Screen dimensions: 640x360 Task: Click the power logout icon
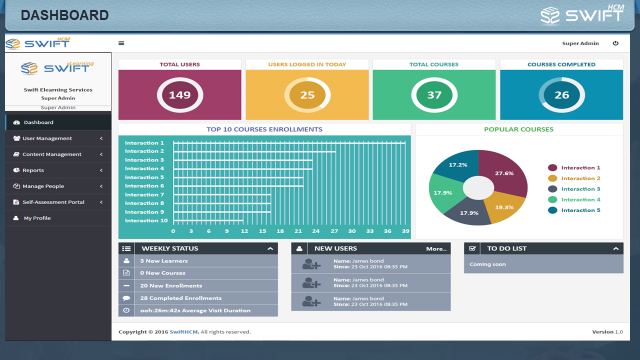[x=616, y=43]
